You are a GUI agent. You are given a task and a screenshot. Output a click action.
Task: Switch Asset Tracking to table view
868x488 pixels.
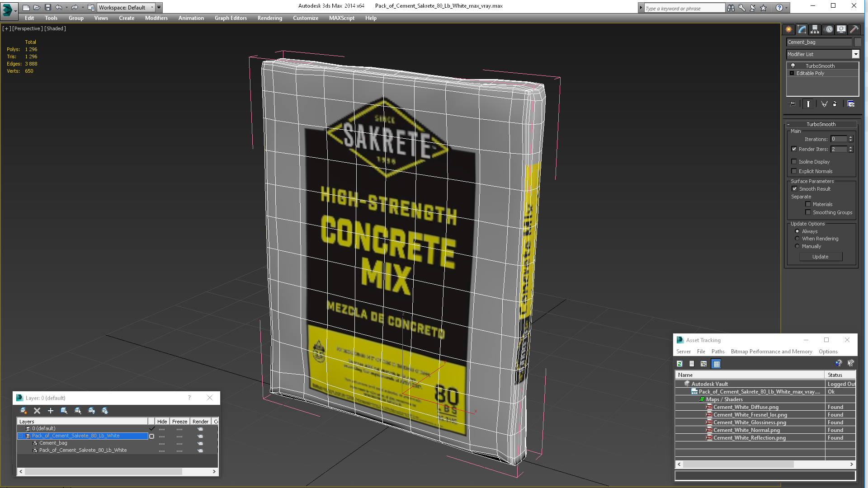pyautogui.click(x=716, y=364)
